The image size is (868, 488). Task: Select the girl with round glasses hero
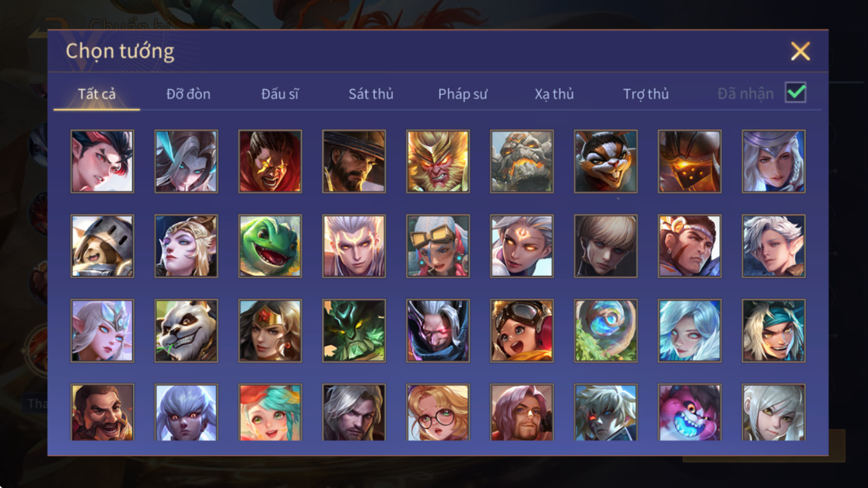pyautogui.click(x=438, y=412)
